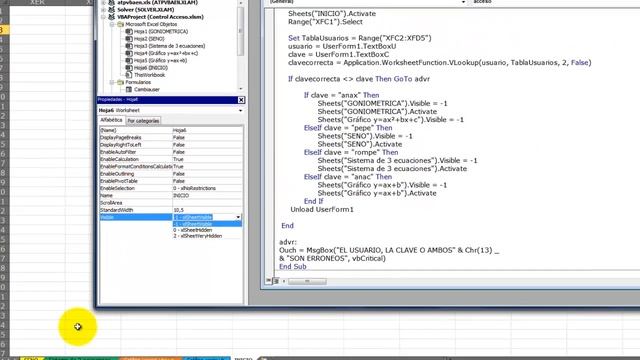Screen dimensions: 640x360
Task: Select the Hoja1 (GONIOMETRICA) worksheet icon
Action: coord(129,31)
